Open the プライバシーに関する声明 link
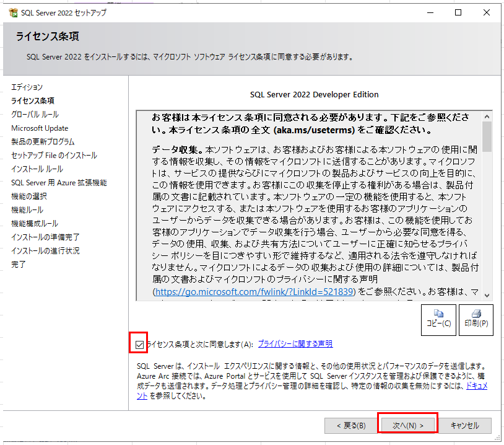Viewport: 504px width, 445px height. [x=295, y=344]
